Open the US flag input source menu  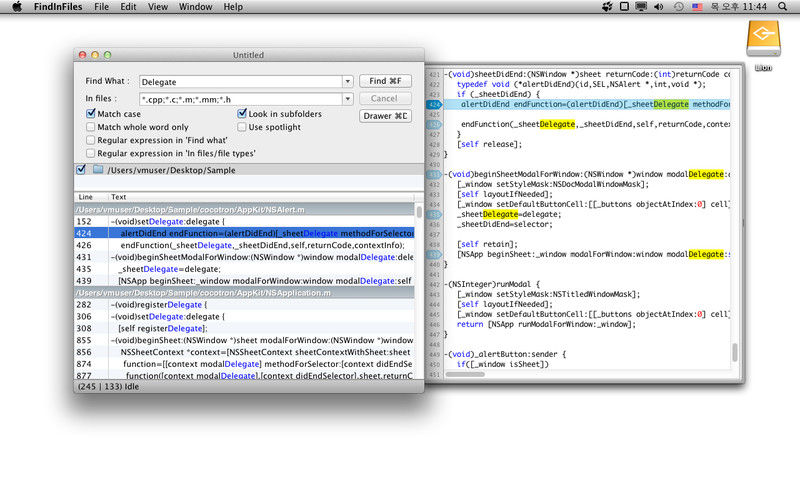[697, 7]
